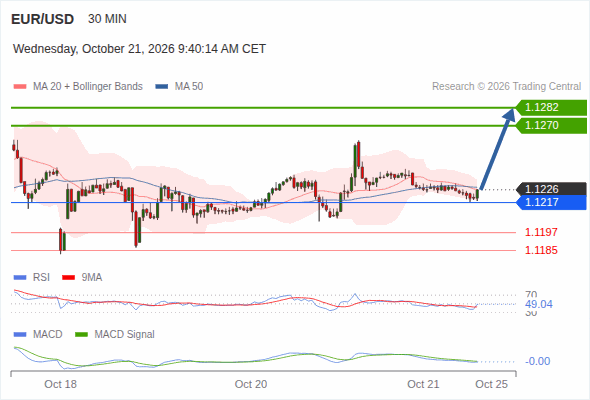Image resolution: width=590 pixels, height=400 pixels.
Task: Click the blue 1.1217 pivot price tag
Action: coord(552,202)
